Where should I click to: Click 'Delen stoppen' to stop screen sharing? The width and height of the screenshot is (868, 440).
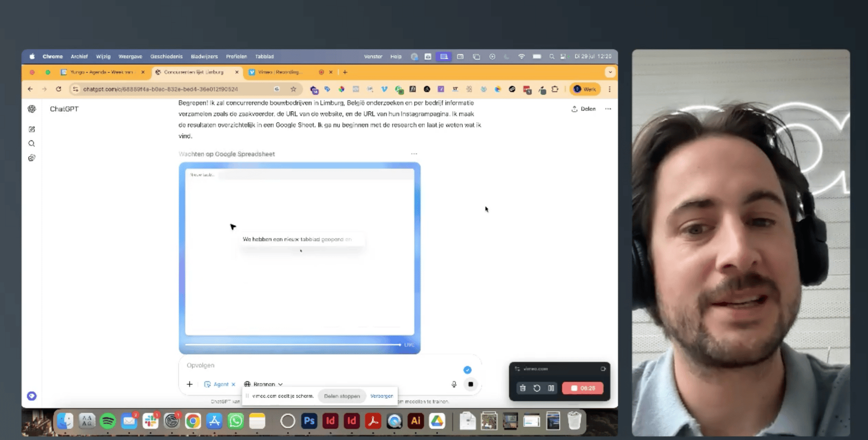[x=342, y=396]
